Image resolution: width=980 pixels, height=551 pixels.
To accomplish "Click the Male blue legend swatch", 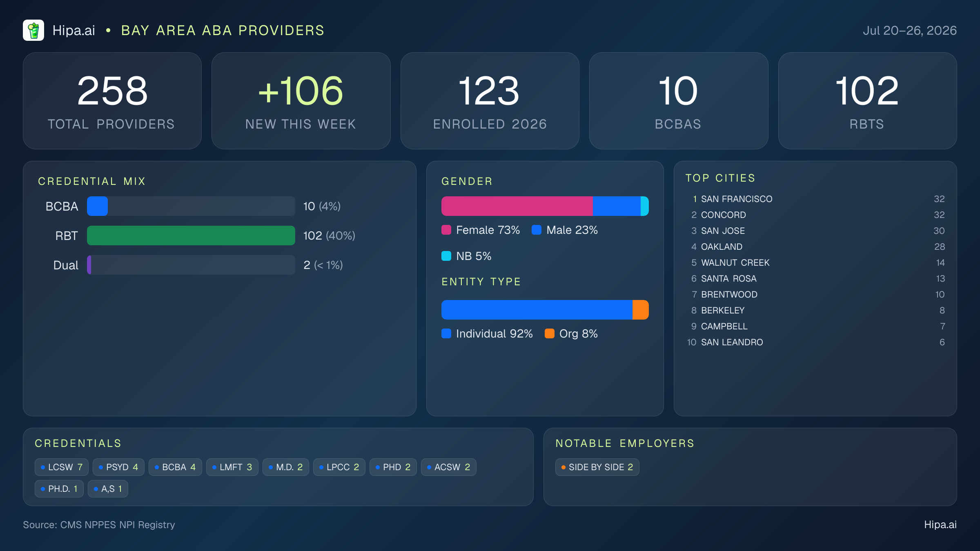I will (537, 230).
